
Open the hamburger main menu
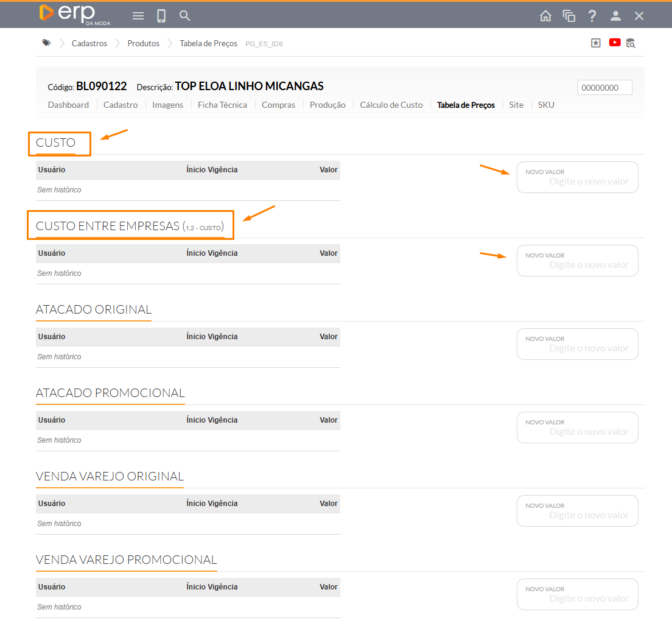pyautogui.click(x=138, y=16)
